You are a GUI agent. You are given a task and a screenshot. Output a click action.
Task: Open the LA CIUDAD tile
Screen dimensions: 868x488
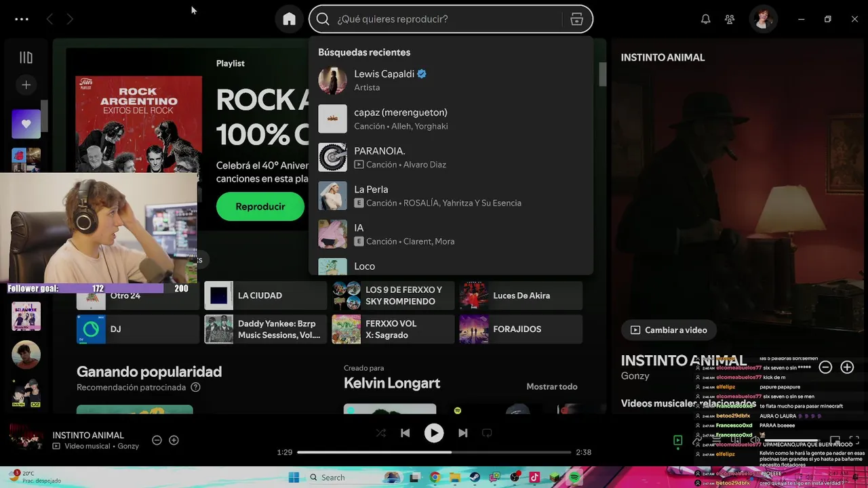[265, 296]
